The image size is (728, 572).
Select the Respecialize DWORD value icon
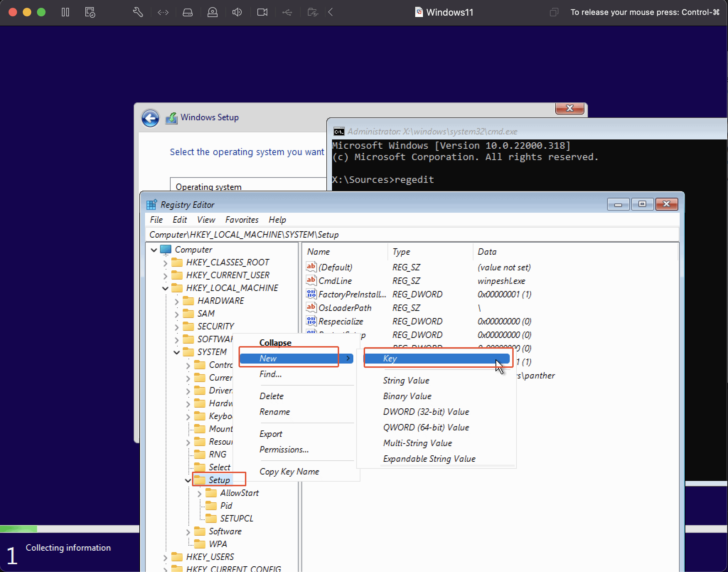311,321
